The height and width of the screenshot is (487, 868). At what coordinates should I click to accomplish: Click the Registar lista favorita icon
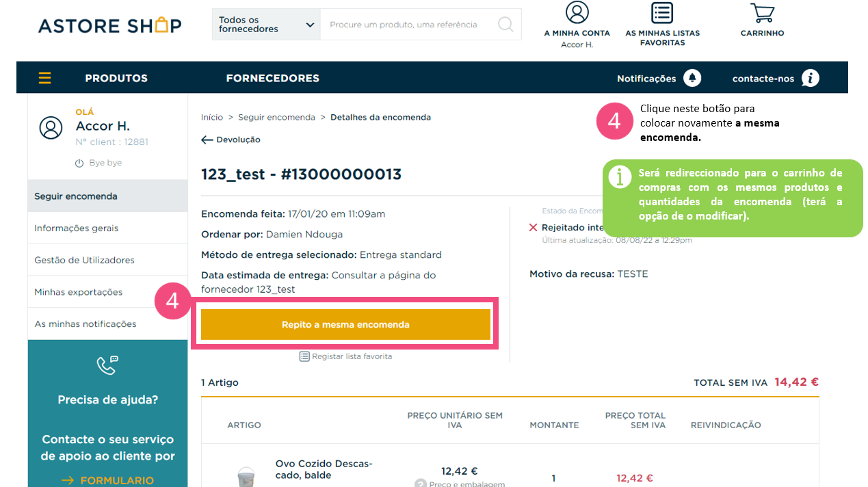(304, 356)
